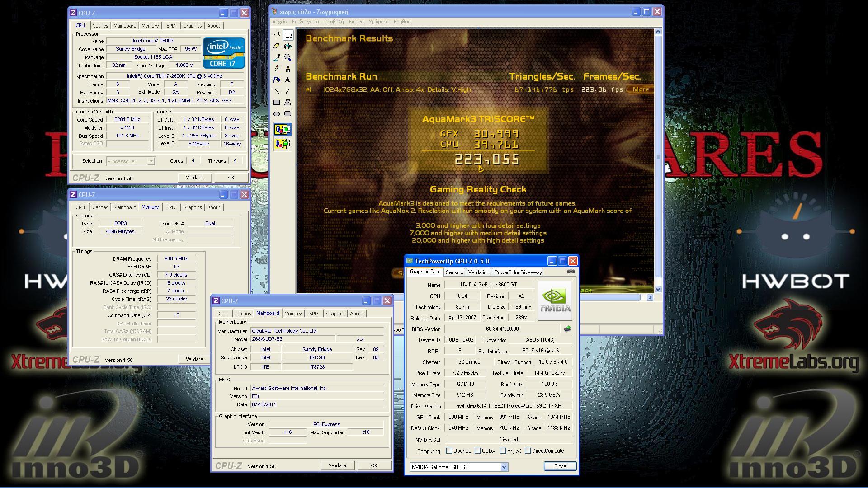Click the Close button in GPU-Z
Screen dimensions: 868x488
coord(560,466)
